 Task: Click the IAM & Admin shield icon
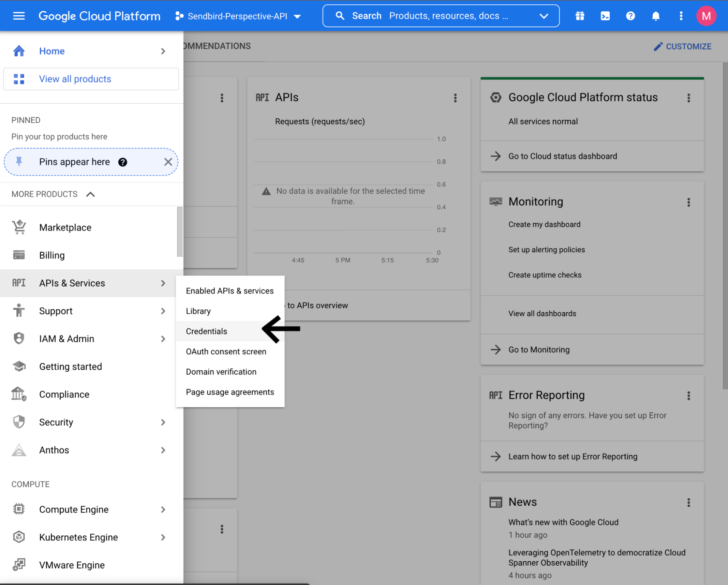pyautogui.click(x=19, y=339)
